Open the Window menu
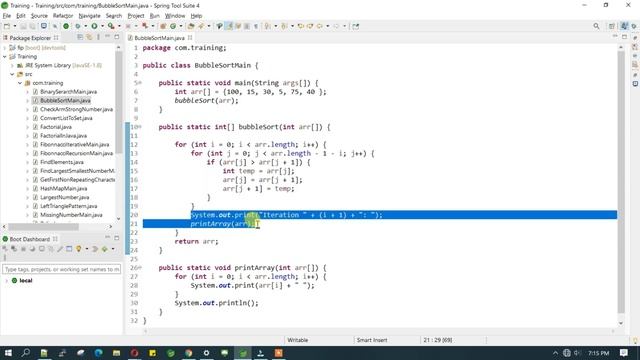 point(175,16)
